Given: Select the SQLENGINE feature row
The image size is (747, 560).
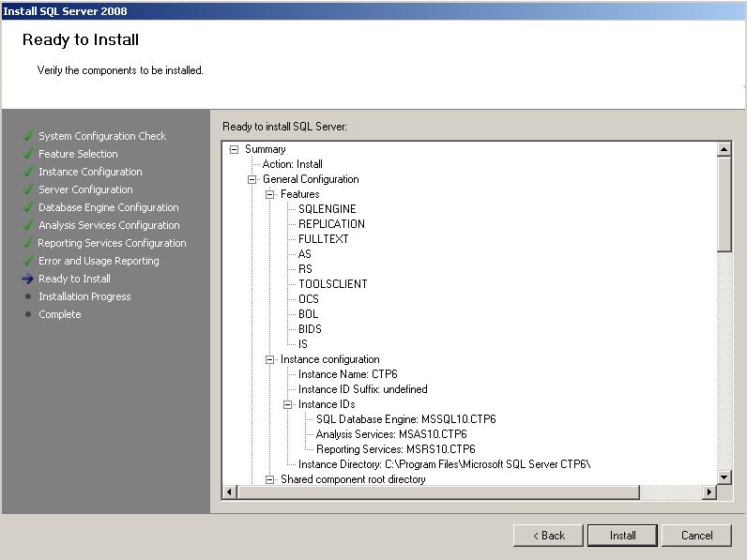Looking at the screenshot, I should (327, 209).
